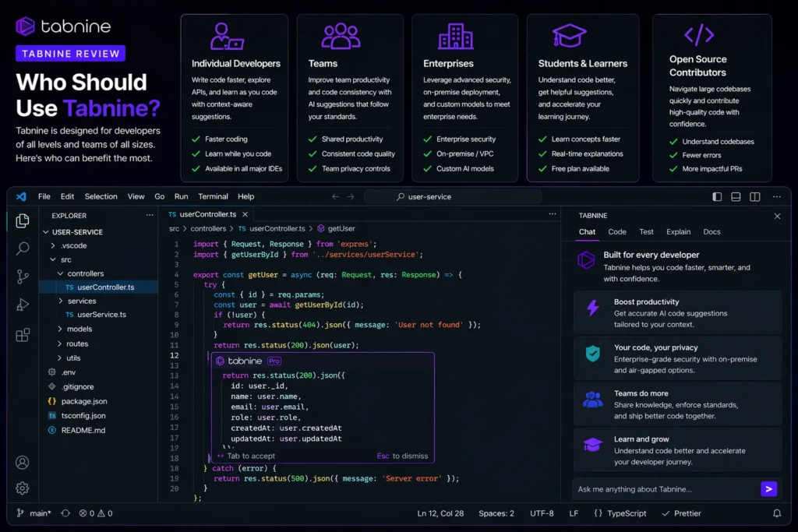Open Explorer panel more actions ellipsis
Viewport: 798px width, 532px height.
[150, 215]
